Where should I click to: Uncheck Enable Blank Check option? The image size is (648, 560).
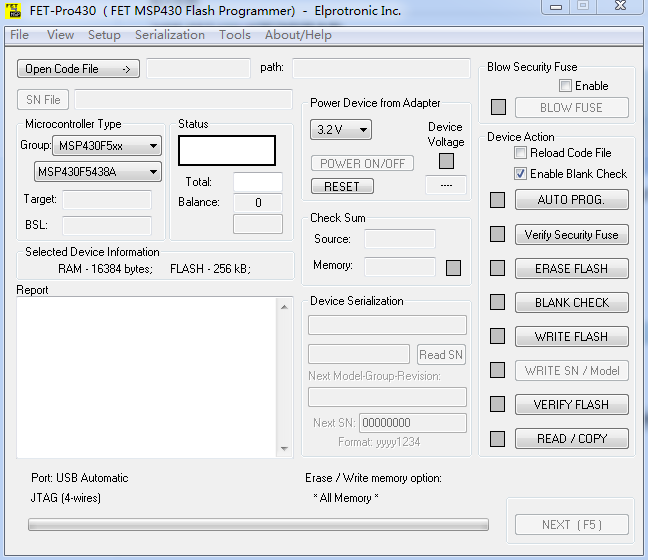coord(520,174)
